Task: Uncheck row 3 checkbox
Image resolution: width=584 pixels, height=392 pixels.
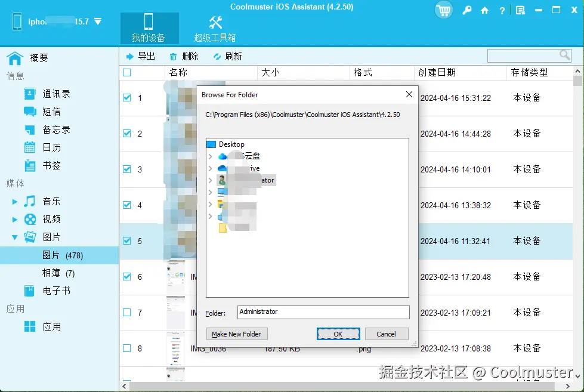Action: (126, 169)
